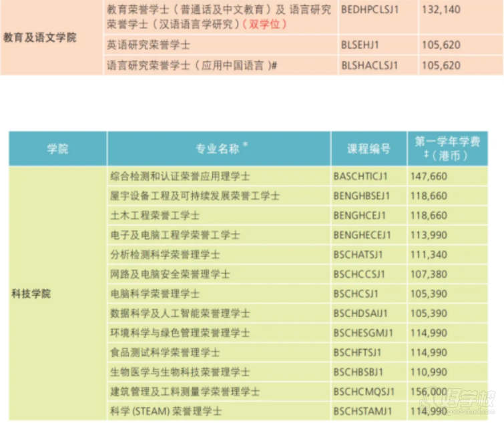Click course code BSCHSTAMJ1
Viewport: 504px width, 423px height.
(x=362, y=411)
